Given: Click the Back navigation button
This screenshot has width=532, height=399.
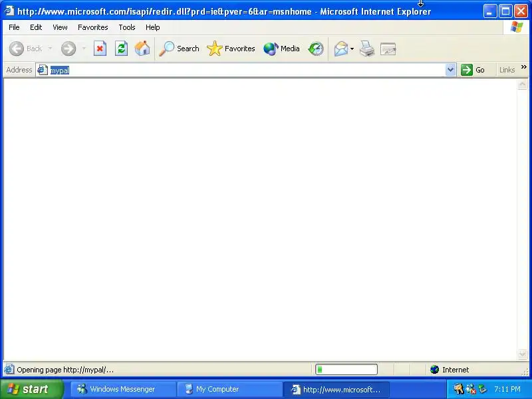Looking at the screenshot, I should pyautogui.click(x=26, y=49).
